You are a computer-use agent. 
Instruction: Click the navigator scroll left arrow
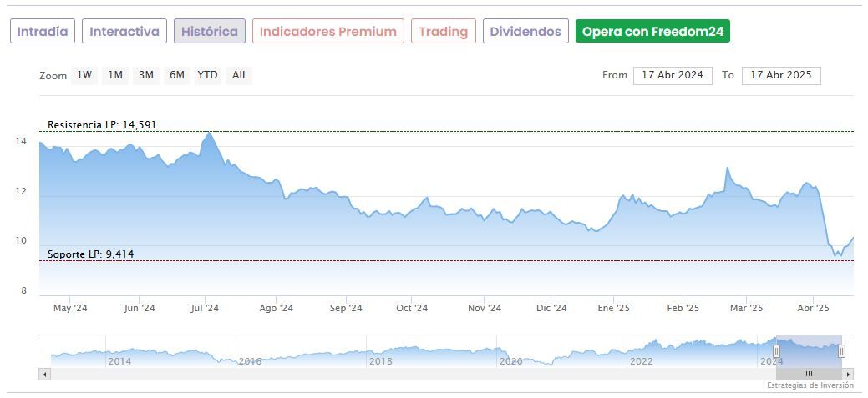(x=45, y=375)
